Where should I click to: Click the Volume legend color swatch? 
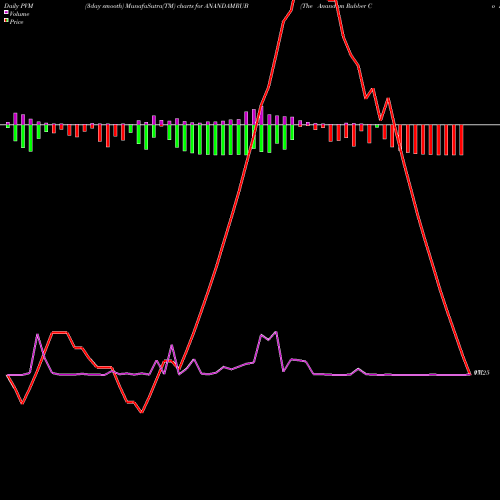coord(6,13)
